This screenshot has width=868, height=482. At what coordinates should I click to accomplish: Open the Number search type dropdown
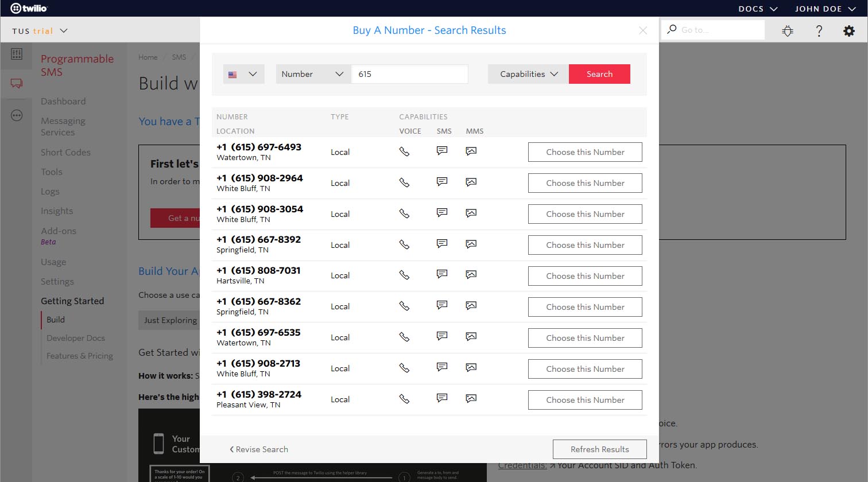click(x=313, y=74)
